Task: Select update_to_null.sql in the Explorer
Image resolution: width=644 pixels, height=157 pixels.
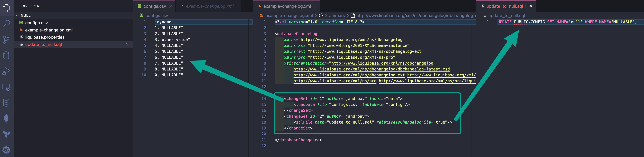Action: [43, 45]
